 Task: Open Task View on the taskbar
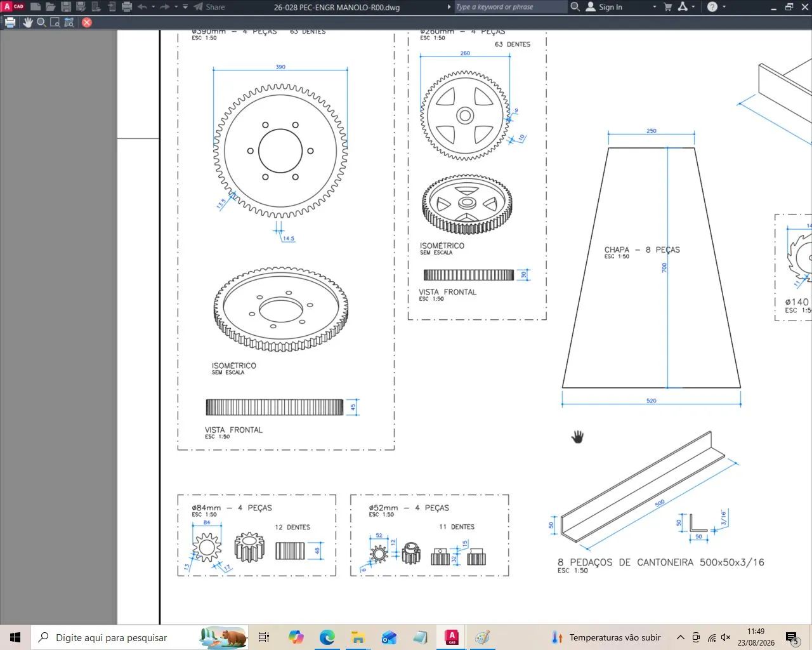tap(264, 637)
